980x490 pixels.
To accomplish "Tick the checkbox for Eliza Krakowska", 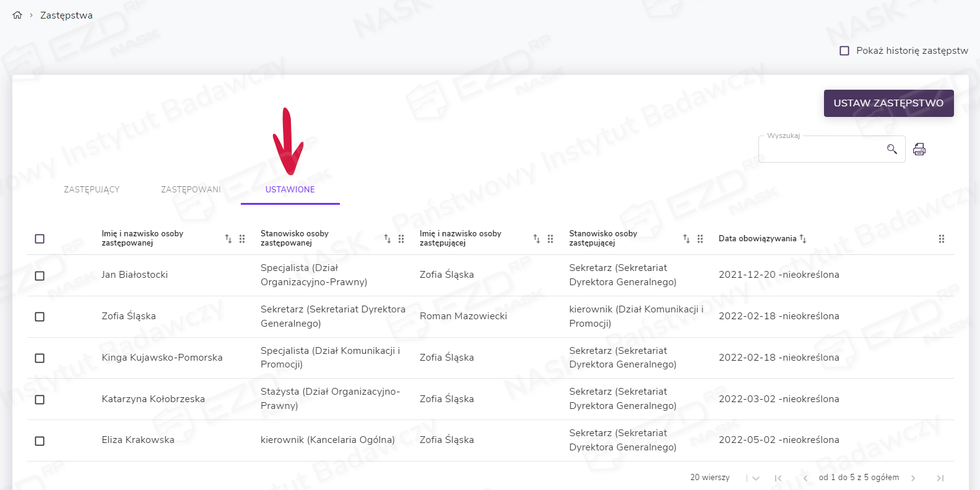I will 40,441.
